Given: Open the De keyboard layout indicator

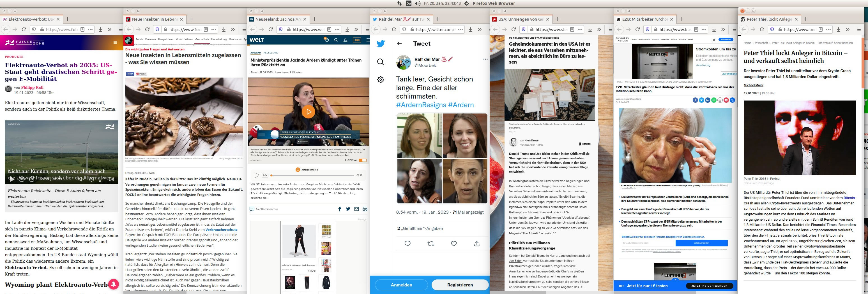Looking at the screenshot, I should 408,3.
